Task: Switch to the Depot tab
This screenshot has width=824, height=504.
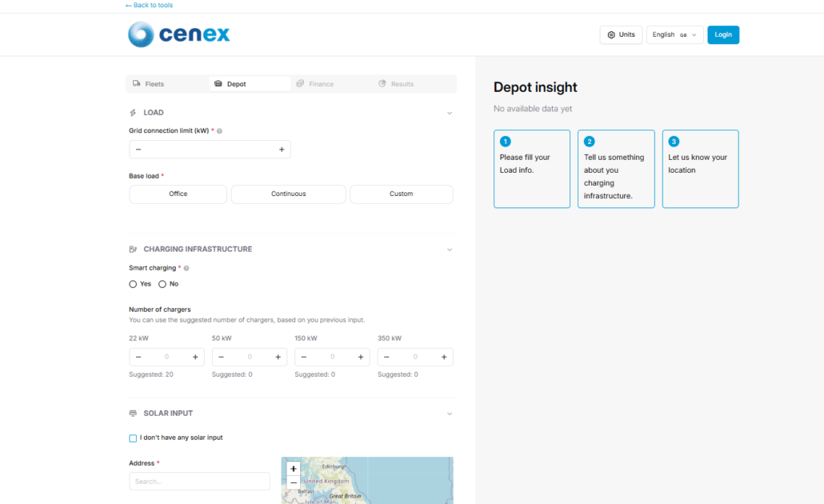Action: 250,84
